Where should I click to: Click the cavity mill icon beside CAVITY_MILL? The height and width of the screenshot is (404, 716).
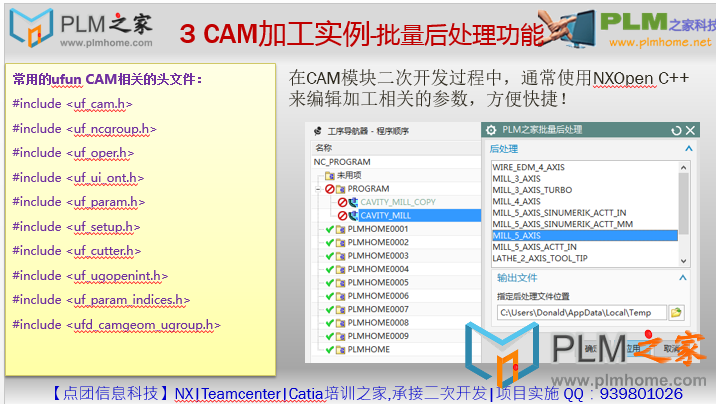coord(353,215)
